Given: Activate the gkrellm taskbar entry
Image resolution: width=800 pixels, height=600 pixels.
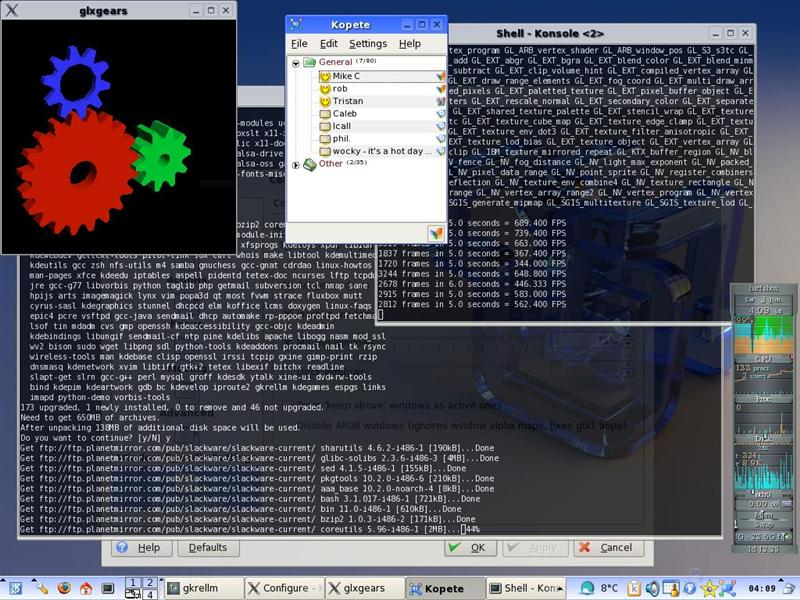Looking at the screenshot, I should coord(204,588).
